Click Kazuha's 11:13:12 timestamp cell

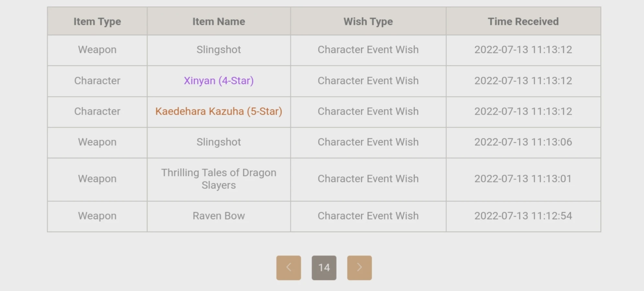(523, 111)
